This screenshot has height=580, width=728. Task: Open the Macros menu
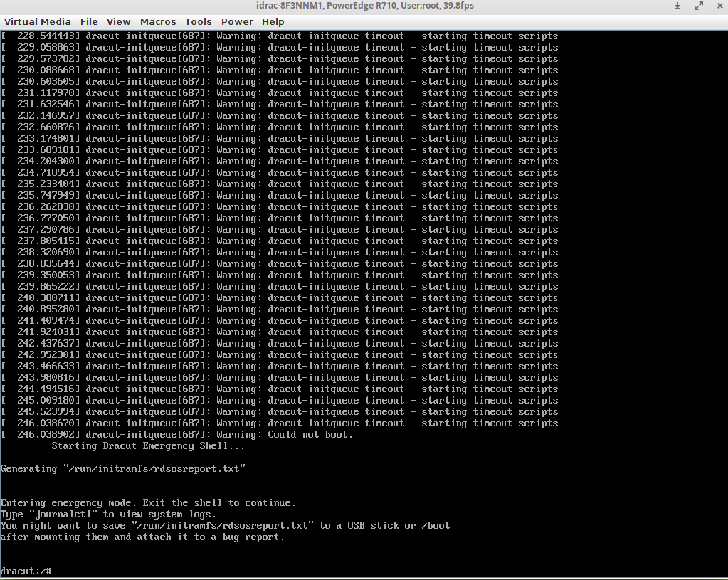[158, 21]
